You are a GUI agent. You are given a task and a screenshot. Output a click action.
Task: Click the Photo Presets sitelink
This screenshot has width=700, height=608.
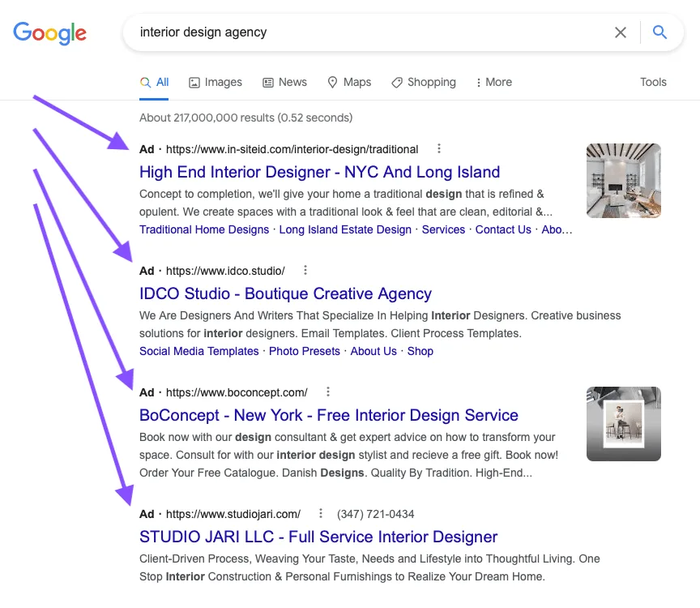[305, 351]
